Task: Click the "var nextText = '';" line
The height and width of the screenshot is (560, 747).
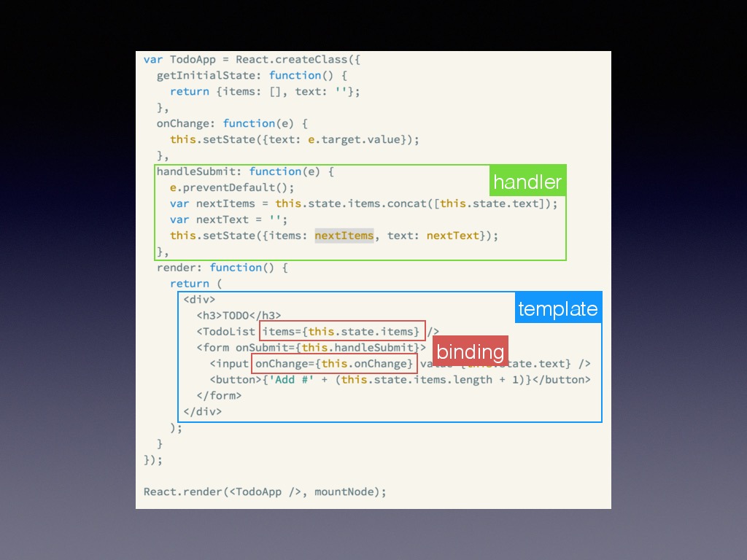Action: coord(228,219)
